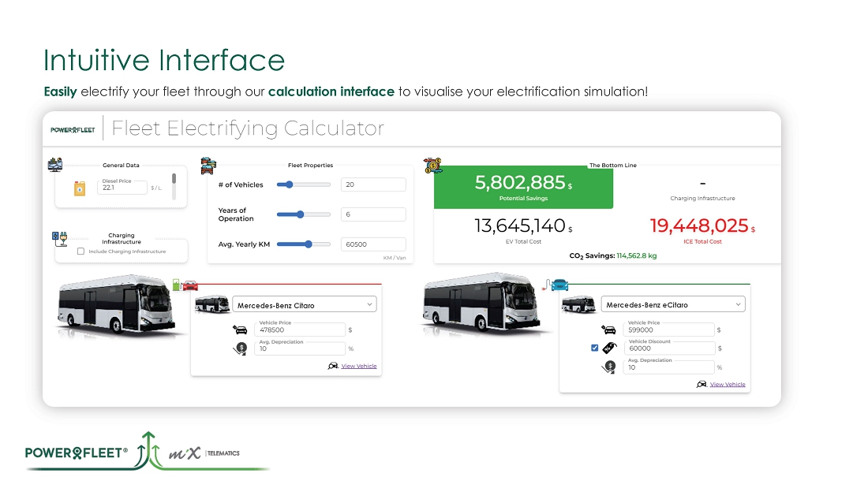
Task: Click the blue electric car plug icon
Action: click(x=556, y=285)
